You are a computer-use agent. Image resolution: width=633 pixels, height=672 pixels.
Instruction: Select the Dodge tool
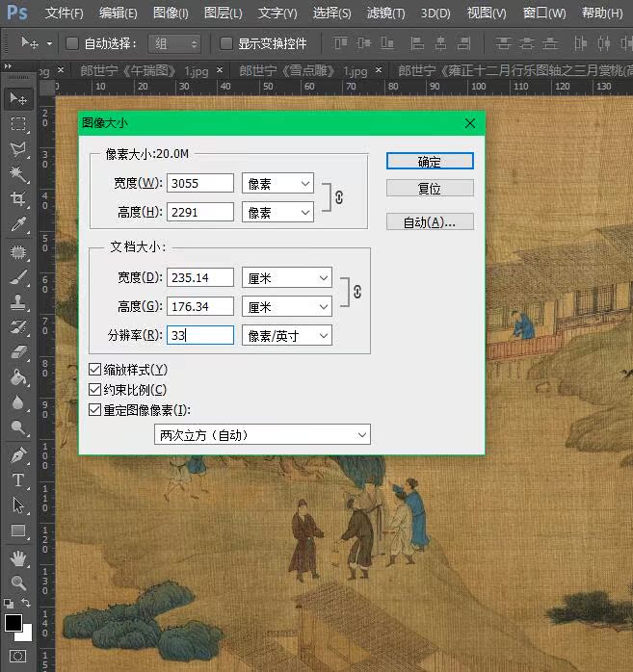[x=18, y=427]
